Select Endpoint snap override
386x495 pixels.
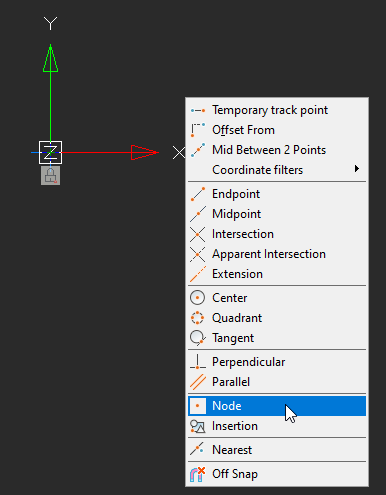(x=277, y=194)
